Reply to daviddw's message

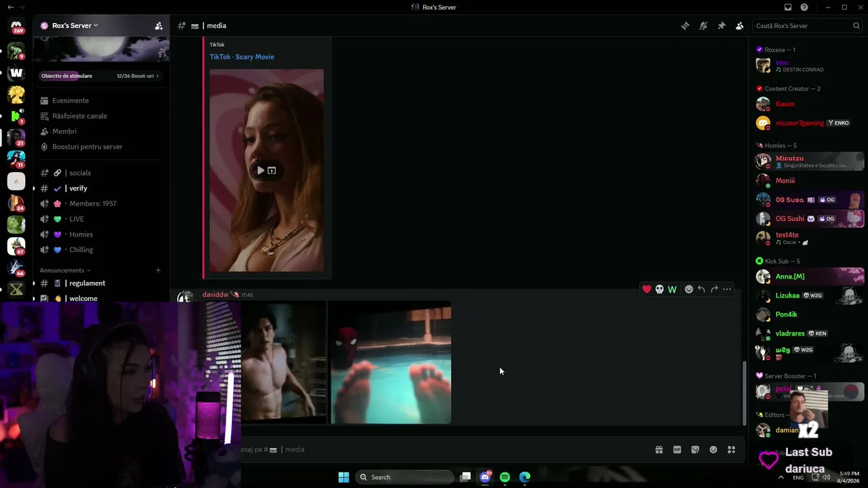pyautogui.click(x=701, y=289)
